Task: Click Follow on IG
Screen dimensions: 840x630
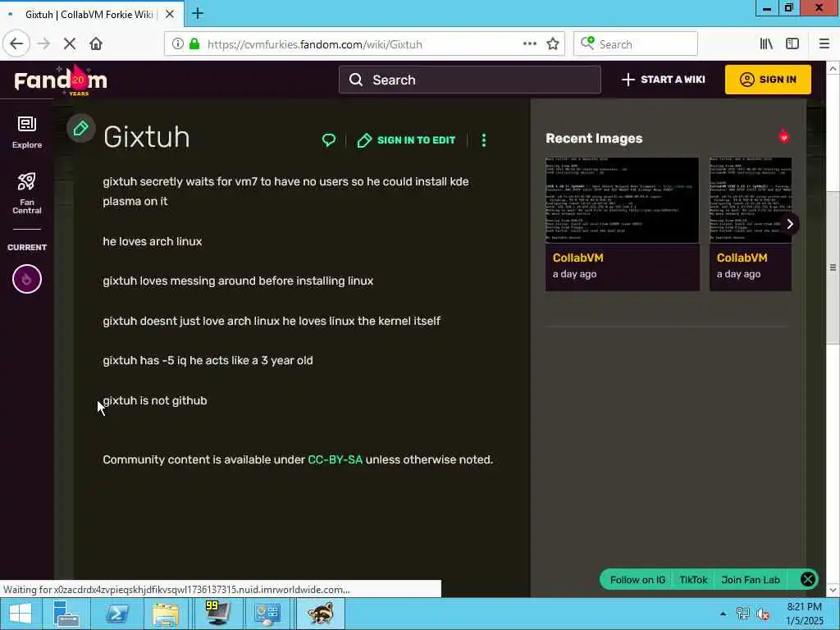Action: [x=637, y=580]
